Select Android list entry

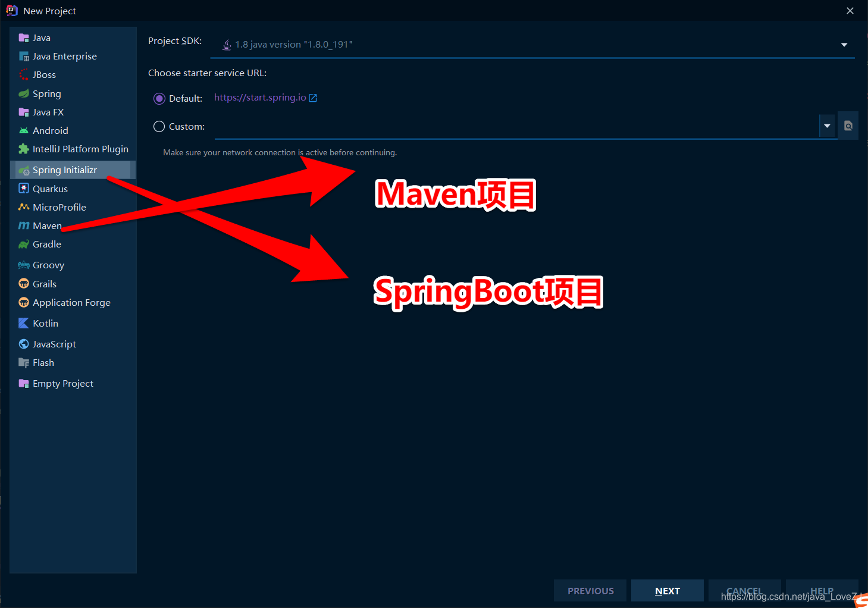(73, 130)
